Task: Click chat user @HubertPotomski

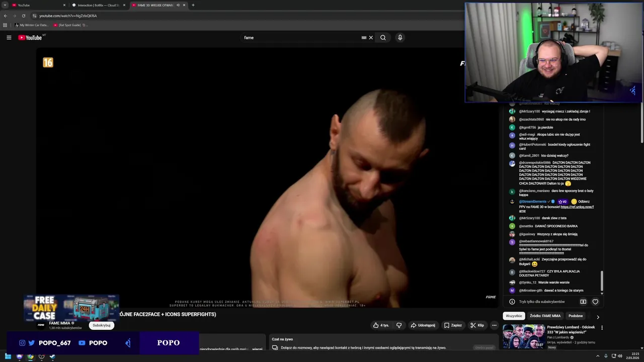Action: [x=532, y=145]
